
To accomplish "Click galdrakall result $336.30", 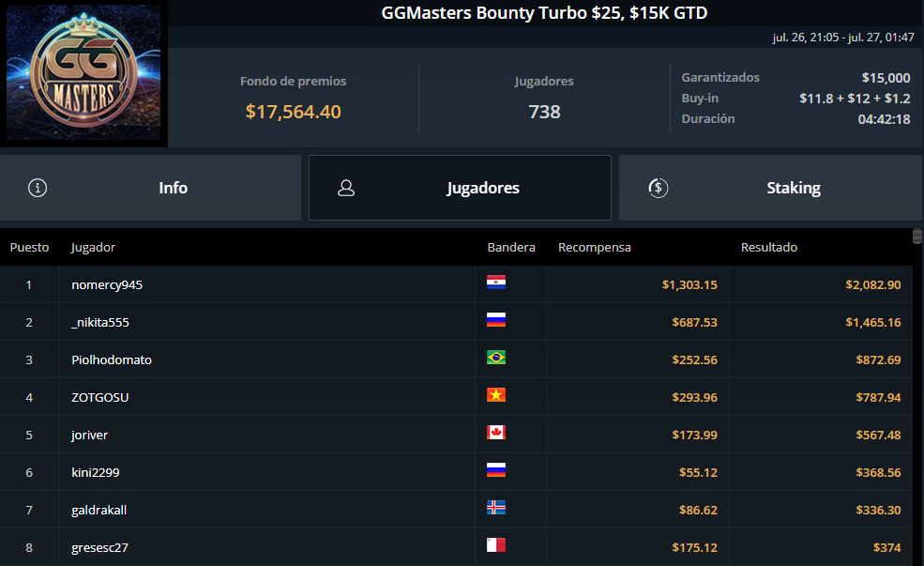I will click(x=878, y=510).
